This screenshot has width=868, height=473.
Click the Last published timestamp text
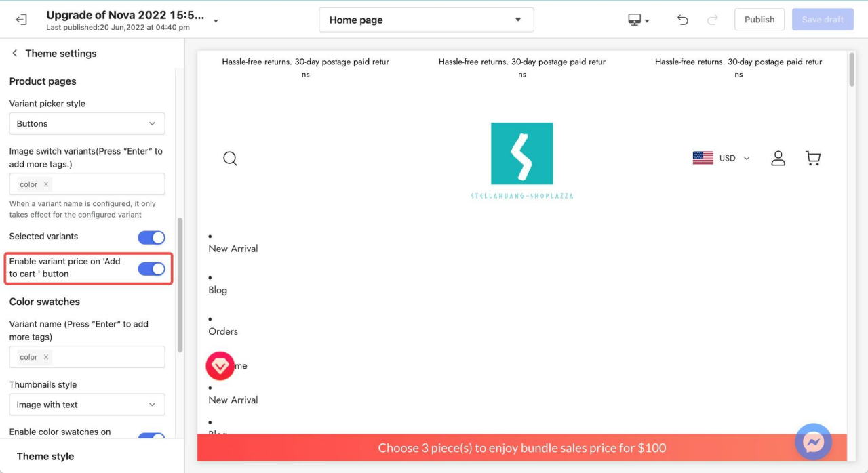(x=118, y=28)
